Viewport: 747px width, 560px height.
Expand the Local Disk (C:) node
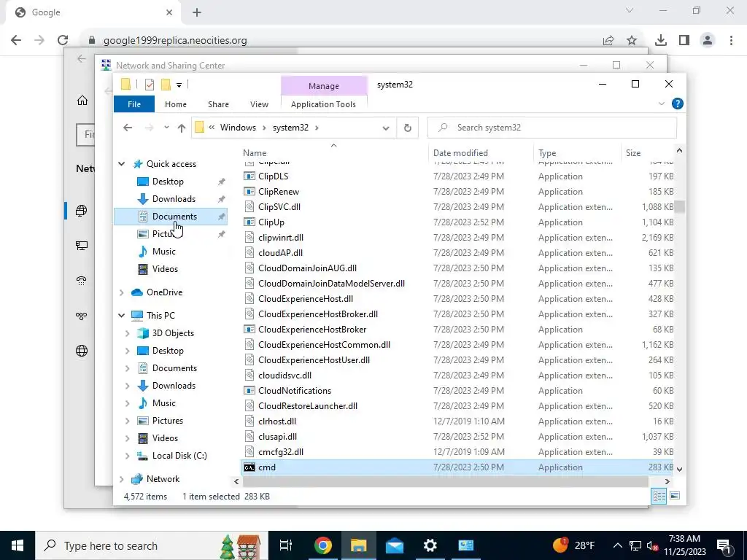[127, 456]
